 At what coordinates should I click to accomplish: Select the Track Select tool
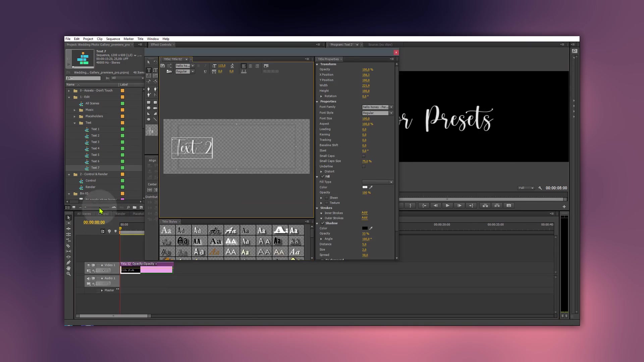(68, 223)
